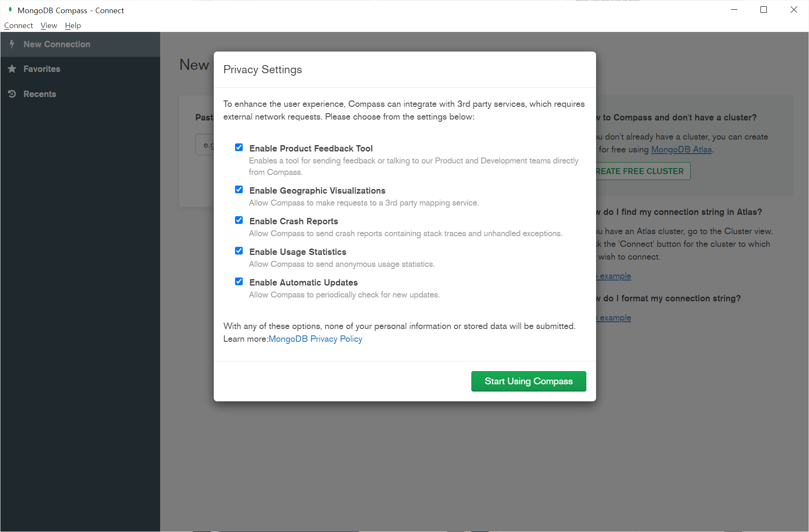This screenshot has height=532, width=809.
Task: Uncheck Enable Geographic Visualizations checkbox
Action: coord(239,189)
